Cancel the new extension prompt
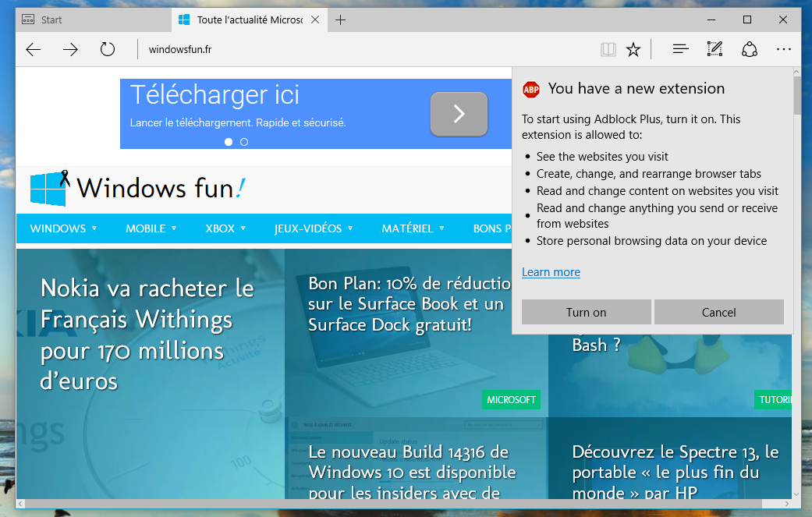The height and width of the screenshot is (517, 812). 718,313
